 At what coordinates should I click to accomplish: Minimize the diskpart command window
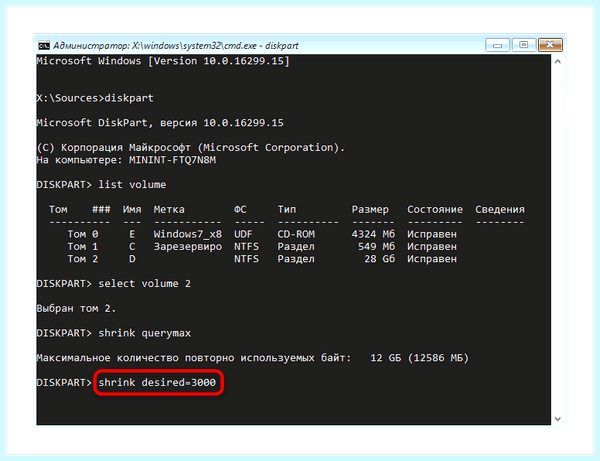[x=497, y=45]
